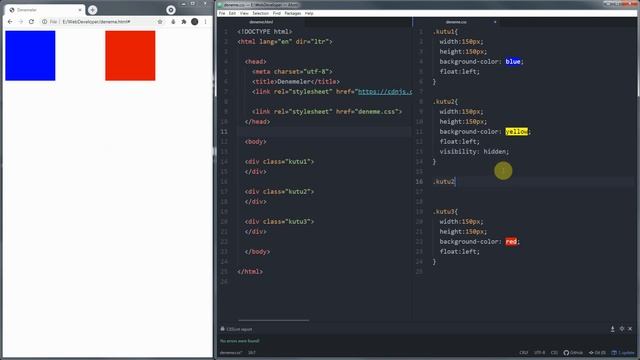Click the '<link rel="stylesheet" href="deneme.css">' line
This screenshot has width=640, height=360.
[327, 111]
